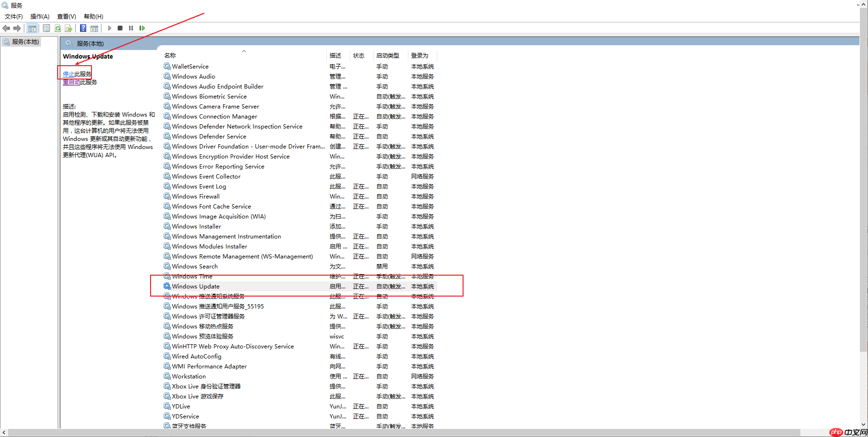868x437 pixels.
Task: Click the gear icon beside Windows Installer
Action: [x=167, y=226]
